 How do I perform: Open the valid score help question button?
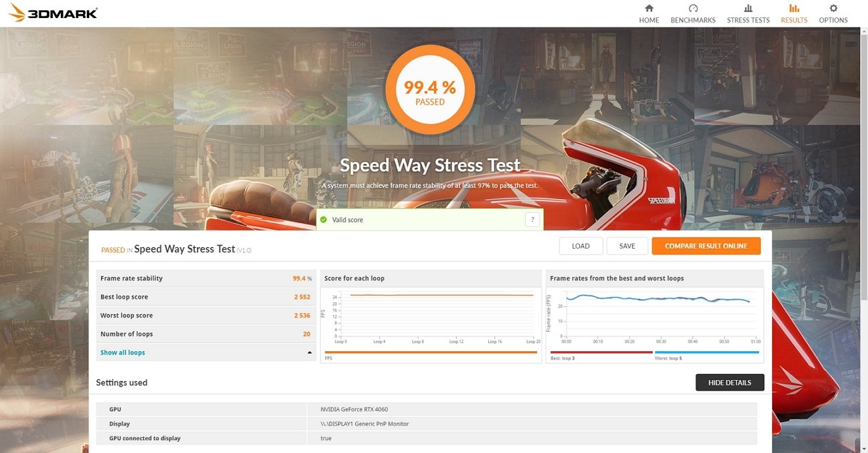[x=532, y=220]
